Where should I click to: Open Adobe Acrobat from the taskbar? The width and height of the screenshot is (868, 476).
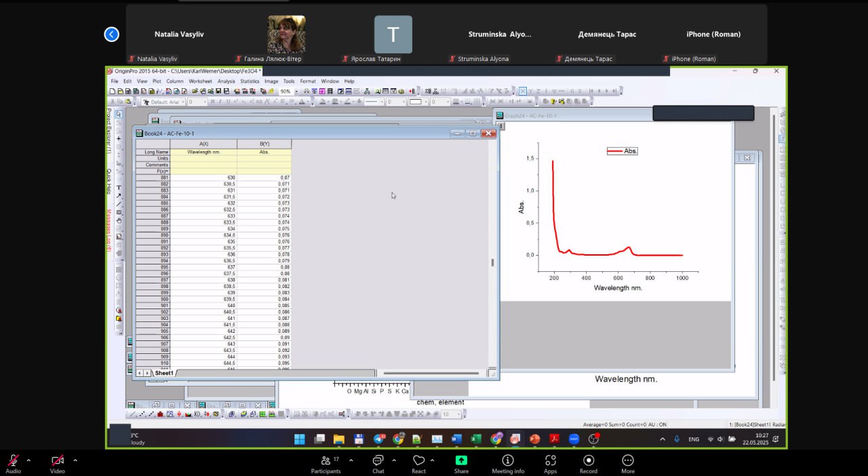tap(554, 439)
